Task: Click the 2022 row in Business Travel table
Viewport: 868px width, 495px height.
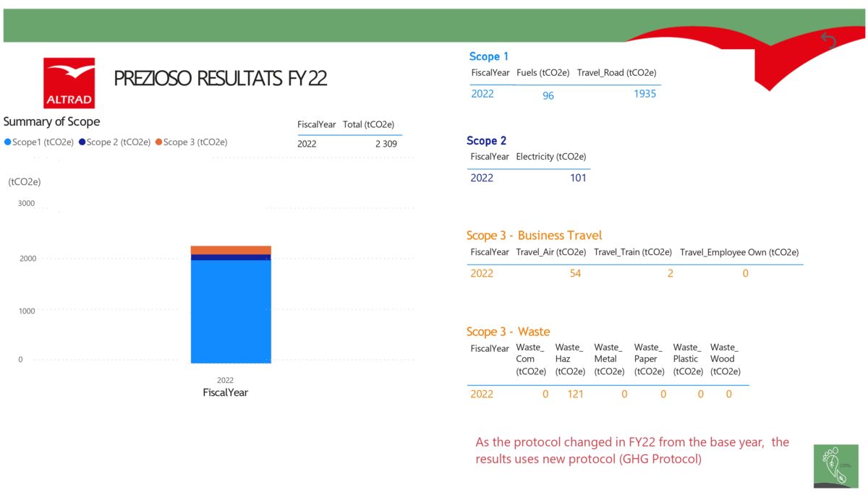Action: [635, 273]
